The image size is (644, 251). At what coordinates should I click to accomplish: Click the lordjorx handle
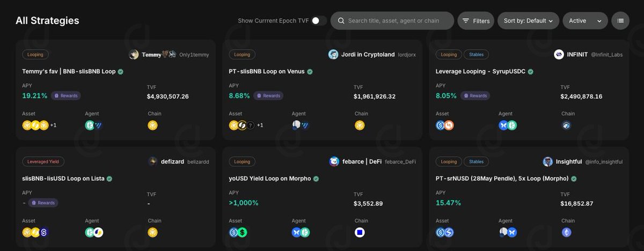point(407,55)
